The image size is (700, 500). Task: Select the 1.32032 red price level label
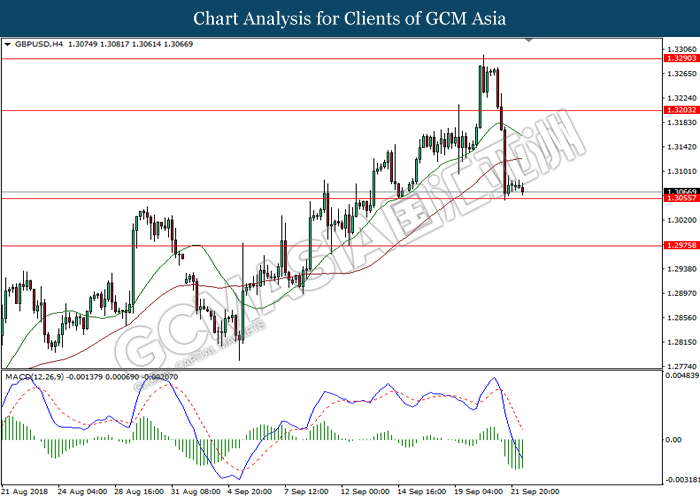(x=682, y=110)
